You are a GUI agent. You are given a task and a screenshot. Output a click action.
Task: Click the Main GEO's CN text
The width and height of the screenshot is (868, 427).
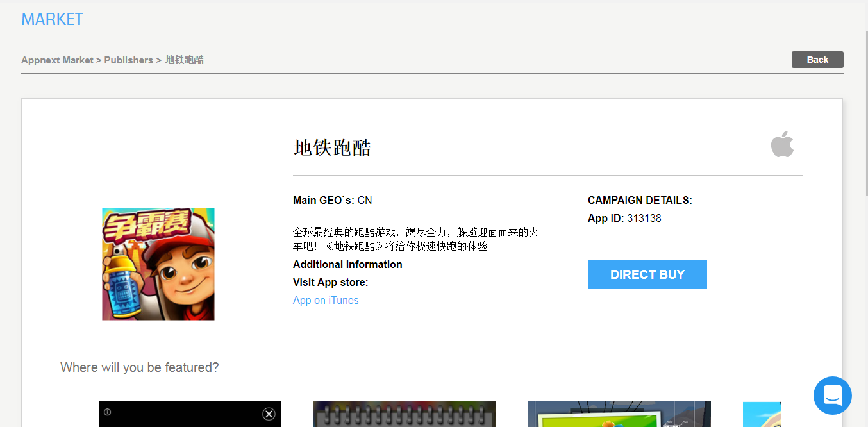tap(333, 200)
